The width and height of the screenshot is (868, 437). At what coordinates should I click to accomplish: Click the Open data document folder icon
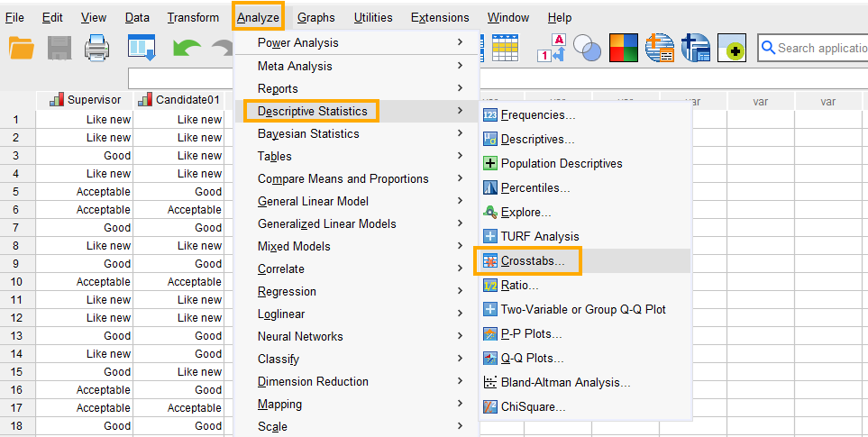pos(22,48)
